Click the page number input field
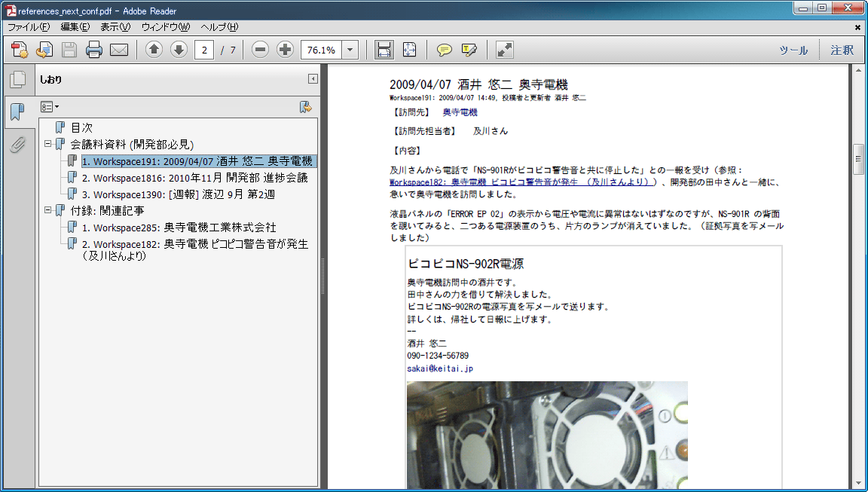 [204, 50]
